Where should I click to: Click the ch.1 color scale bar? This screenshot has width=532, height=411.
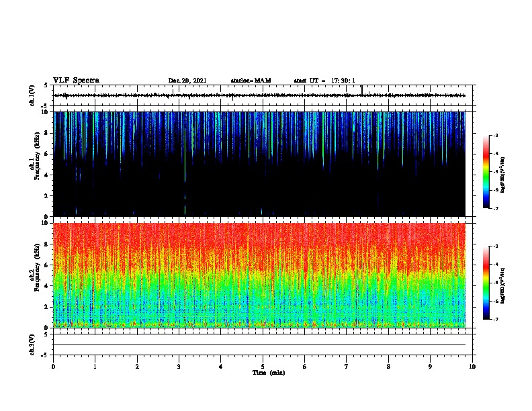pos(486,172)
